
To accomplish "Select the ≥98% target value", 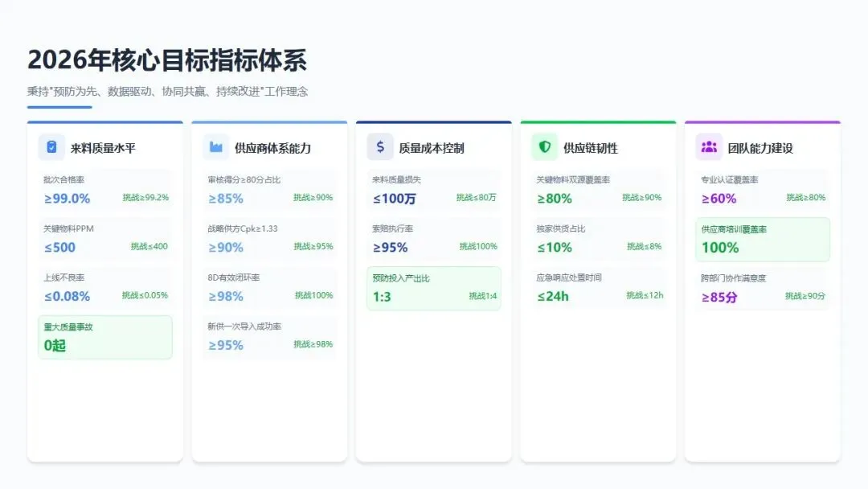I will pos(226,296).
